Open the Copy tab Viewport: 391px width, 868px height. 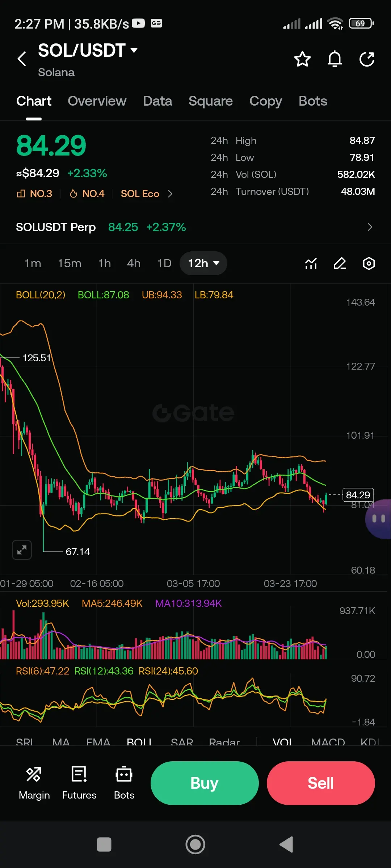click(266, 101)
